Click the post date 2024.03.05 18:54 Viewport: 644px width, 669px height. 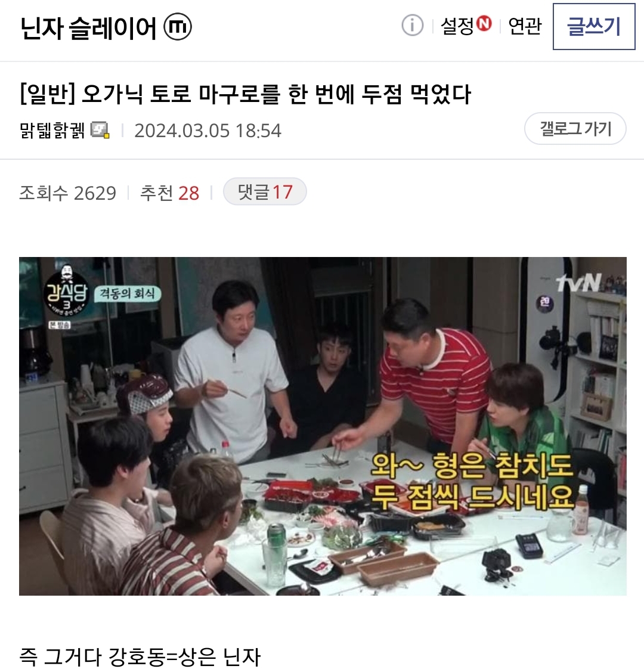(x=208, y=131)
